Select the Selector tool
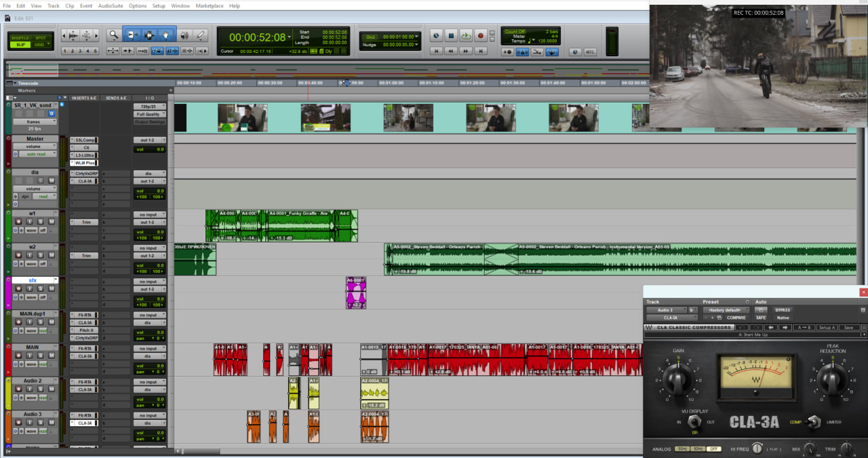868x458 pixels. point(149,35)
